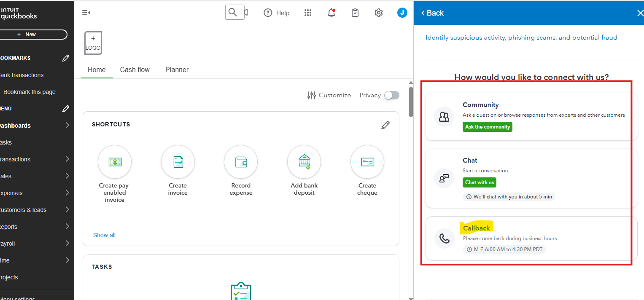Toggle the Privacy switch

pos(391,95)
